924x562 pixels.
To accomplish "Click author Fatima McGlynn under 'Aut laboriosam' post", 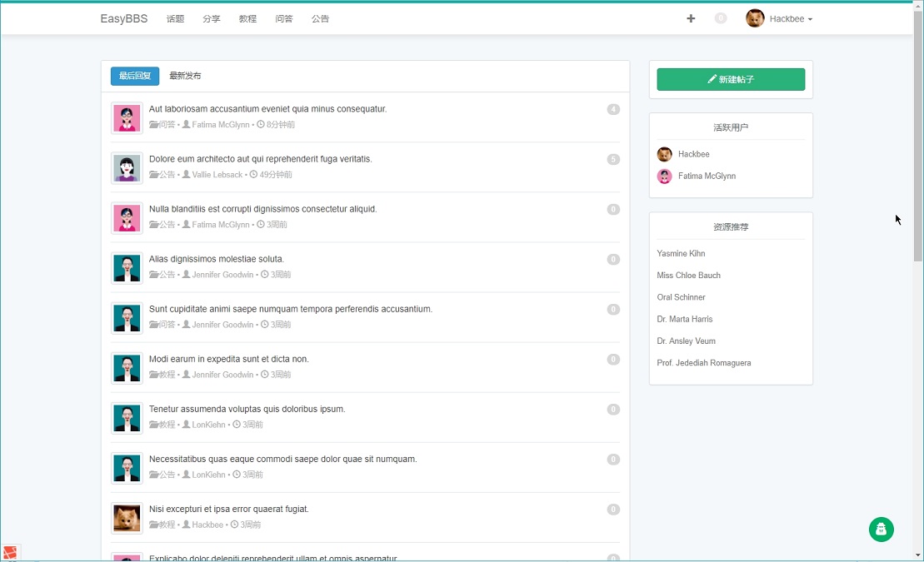I will tap(221, 125).
